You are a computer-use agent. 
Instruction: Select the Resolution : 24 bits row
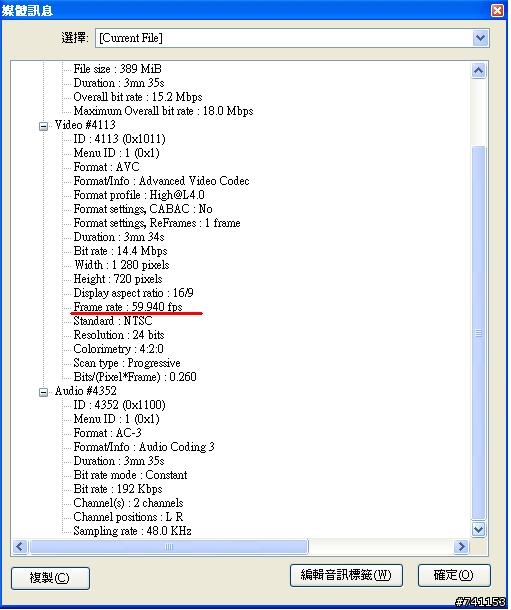pos(119,335)
